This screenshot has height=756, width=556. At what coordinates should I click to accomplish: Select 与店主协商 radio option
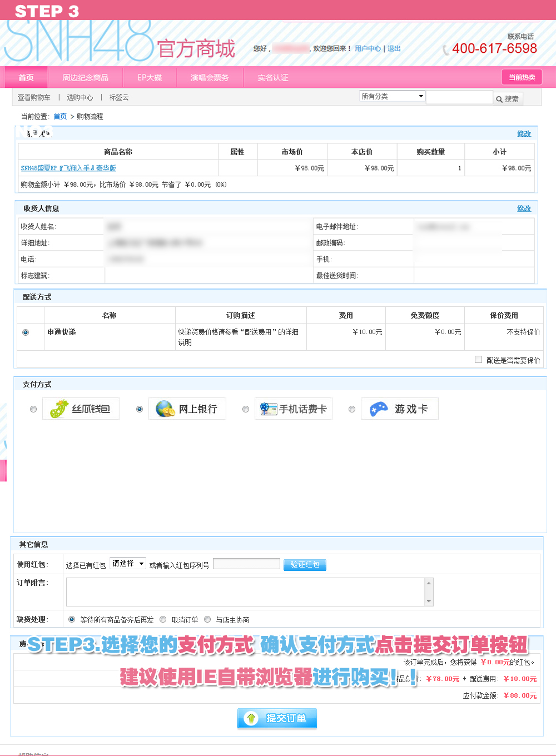coord(207,619)
